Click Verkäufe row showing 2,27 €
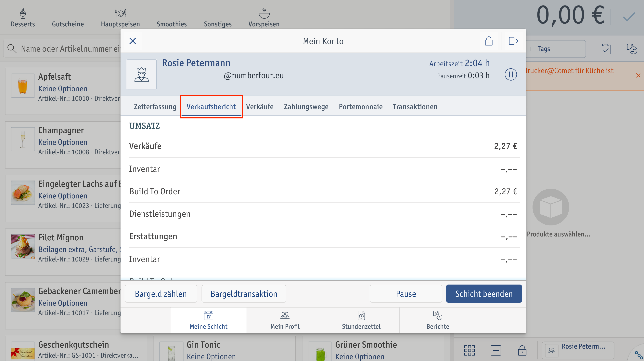Screen dimensions: 644x361 (324, 146)
